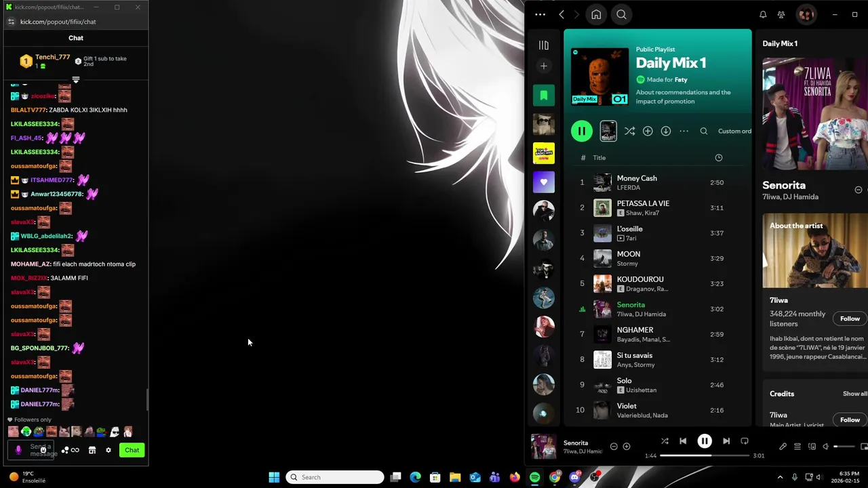868x488 pixels.
Task: Open Discord from the taskbar
Action: coord(575,477)
